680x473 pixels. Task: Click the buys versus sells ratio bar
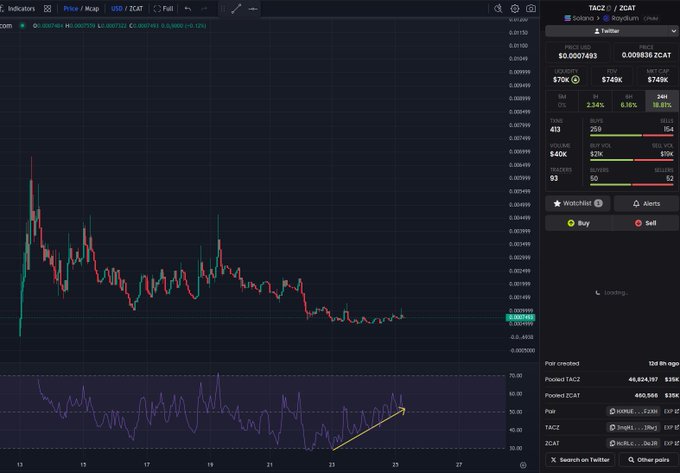coord(631,135)
